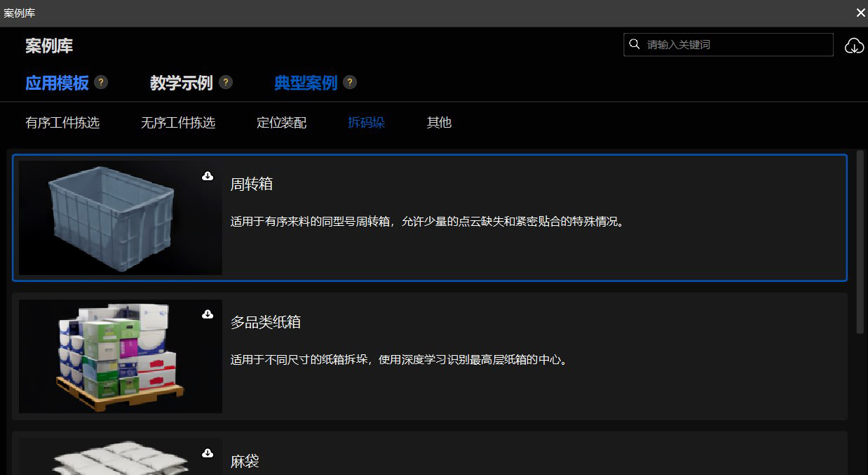The height and width of the screenshot is (475, 868).
Task: Switch to the 典型案例 tab
Action: (x=305, y=83)
